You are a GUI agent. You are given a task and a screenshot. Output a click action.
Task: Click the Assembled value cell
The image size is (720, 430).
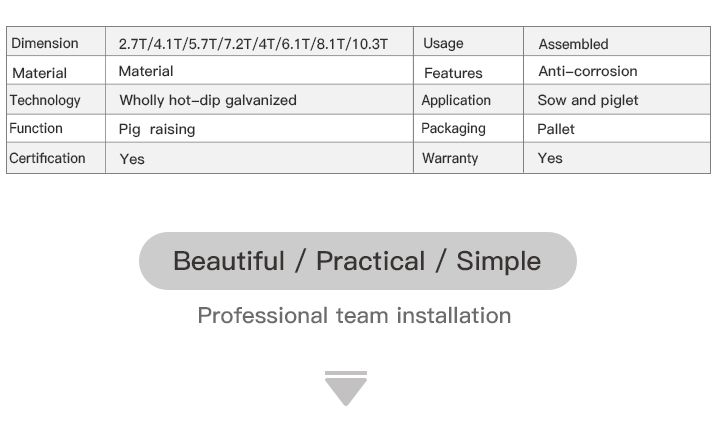tap(573, 44)
